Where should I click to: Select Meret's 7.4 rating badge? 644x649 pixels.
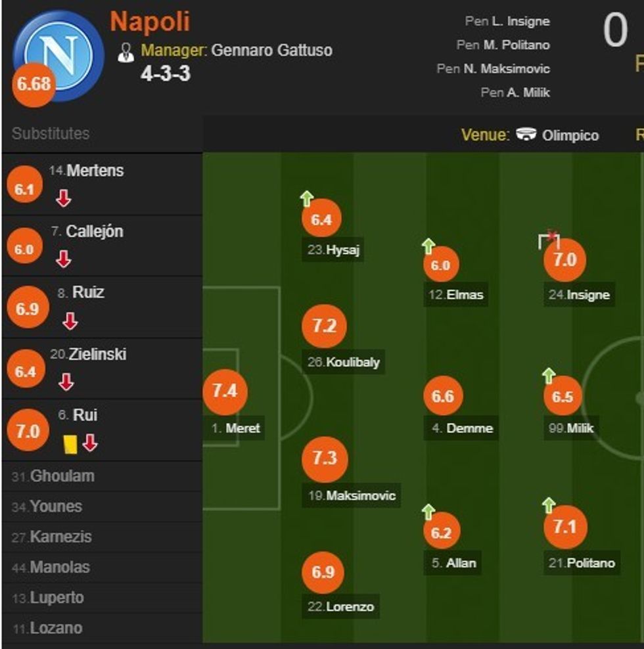pos(224,392)
